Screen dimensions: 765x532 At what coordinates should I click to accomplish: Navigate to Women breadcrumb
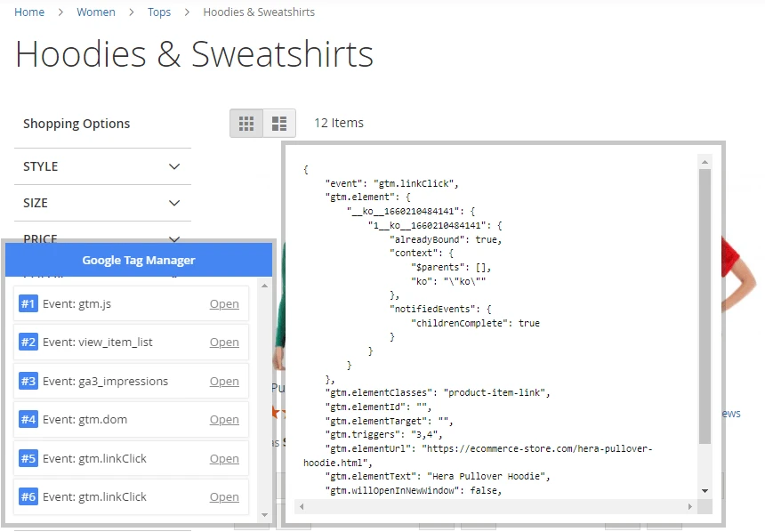click(x=96, y=12)
